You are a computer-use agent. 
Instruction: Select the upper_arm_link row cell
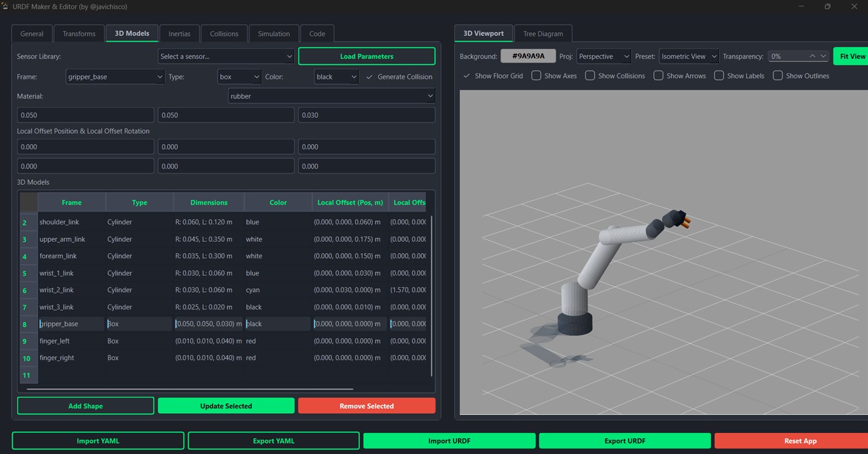(x=71, y=239)
